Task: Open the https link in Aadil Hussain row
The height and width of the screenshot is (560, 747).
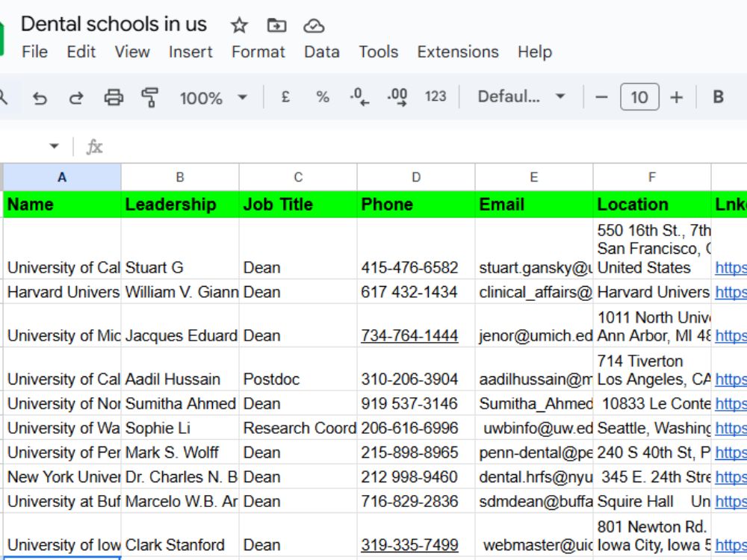Action: (x=731, y=379)
